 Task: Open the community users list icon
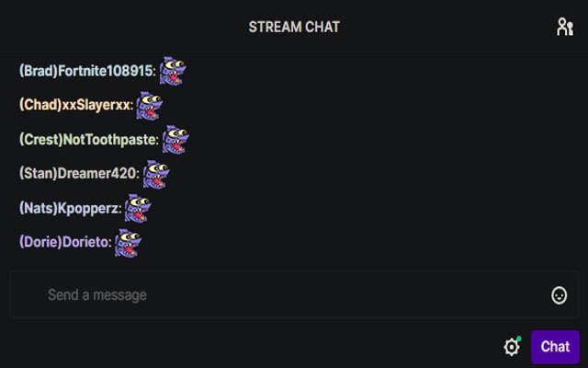pyautogui.click(x=565, y=27)
